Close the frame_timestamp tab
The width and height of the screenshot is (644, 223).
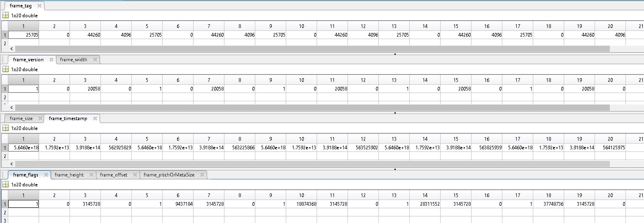coord(95,118)
